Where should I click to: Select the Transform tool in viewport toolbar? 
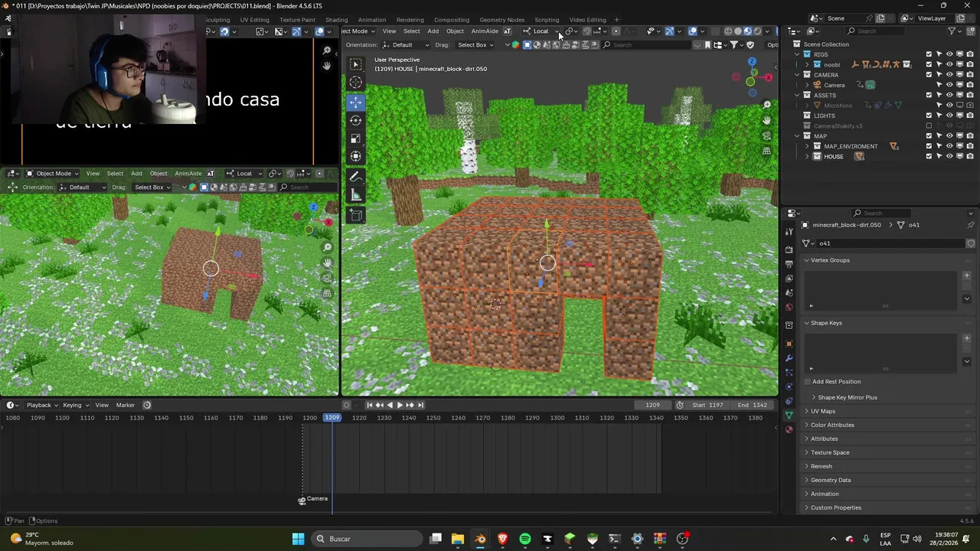356,156
